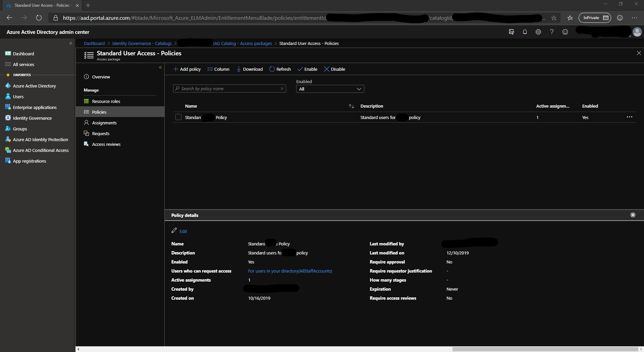The image size is (644, 352).
Task: Open Identity Governance in the sidebar
Action: [x=32, y=118]
